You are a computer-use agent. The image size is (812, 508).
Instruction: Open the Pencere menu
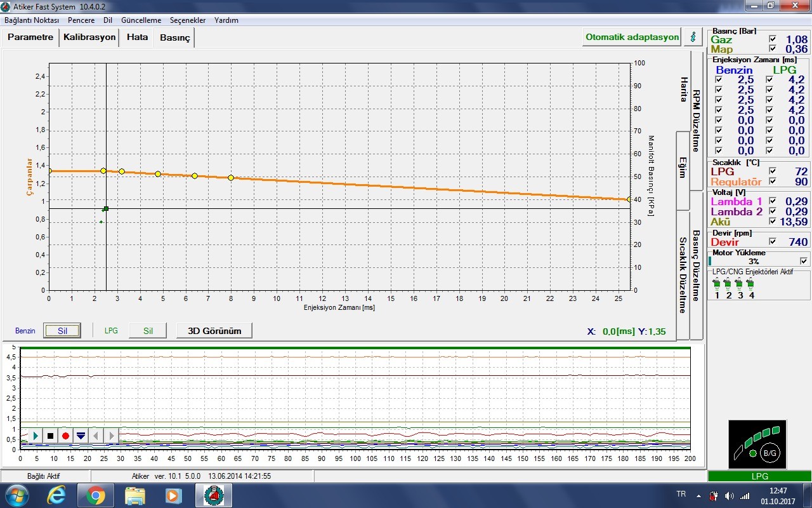(81, 20)
